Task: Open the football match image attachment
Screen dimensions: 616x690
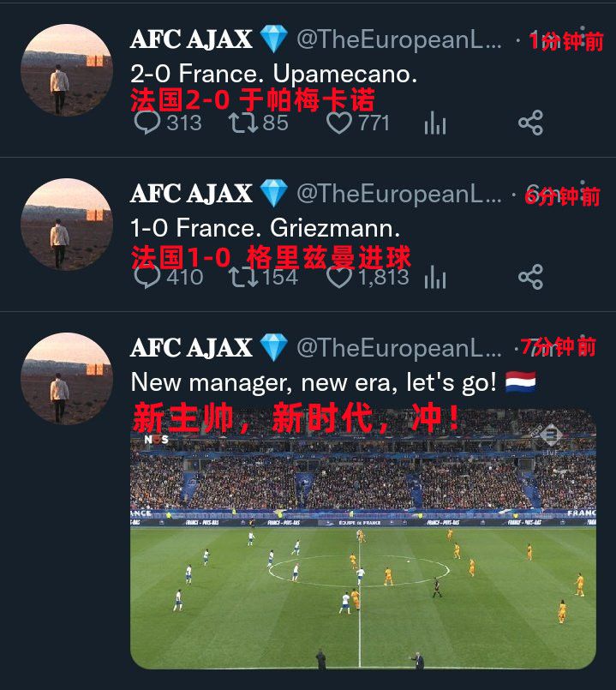Action: (363, 539)
